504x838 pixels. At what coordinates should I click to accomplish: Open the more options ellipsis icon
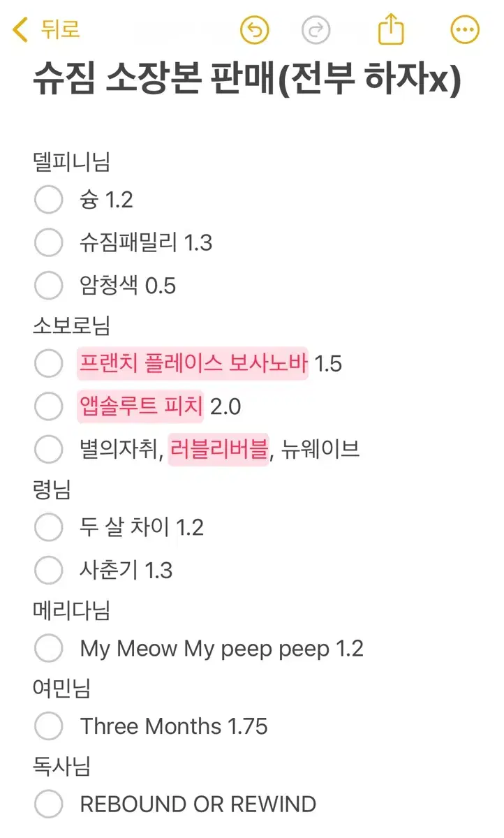465,30
